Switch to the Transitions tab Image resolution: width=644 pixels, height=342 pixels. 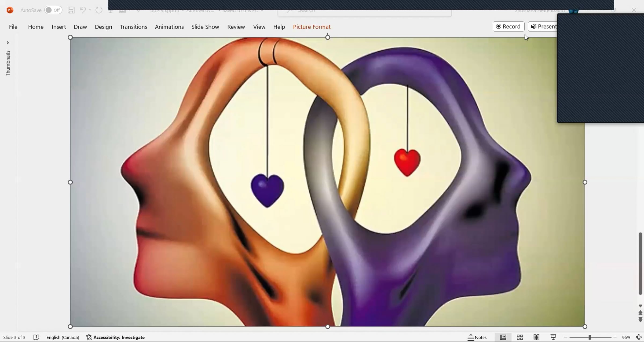click(x=133, y=27)
